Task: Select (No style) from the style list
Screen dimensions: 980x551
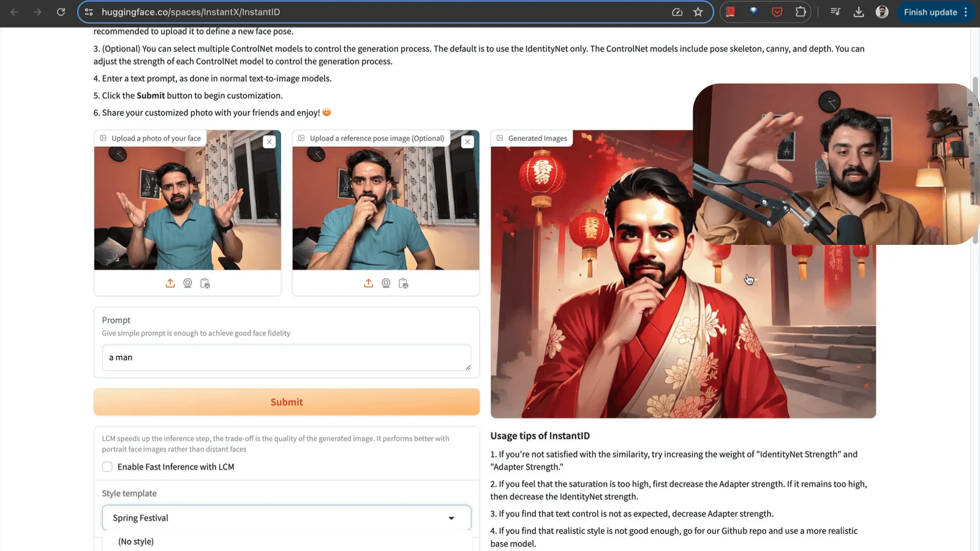Action: click(135, 541)
